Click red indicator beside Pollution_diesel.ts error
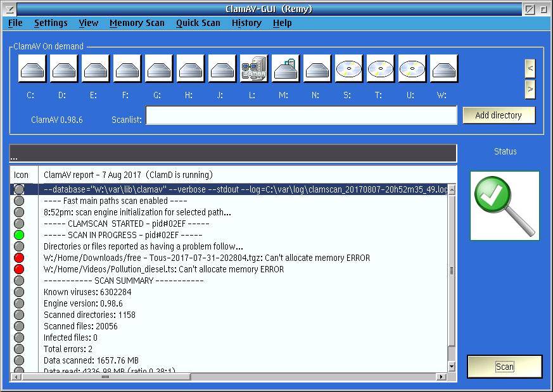 pos(19,269)
